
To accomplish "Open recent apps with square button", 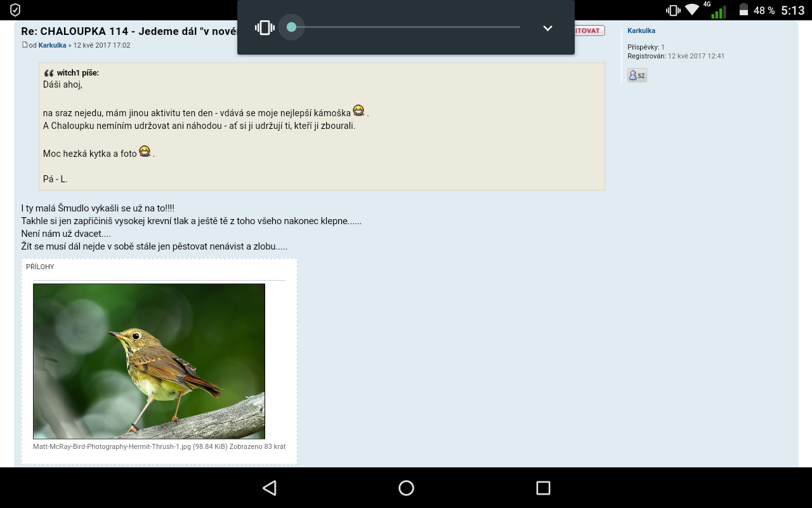I will click(543, 488).
